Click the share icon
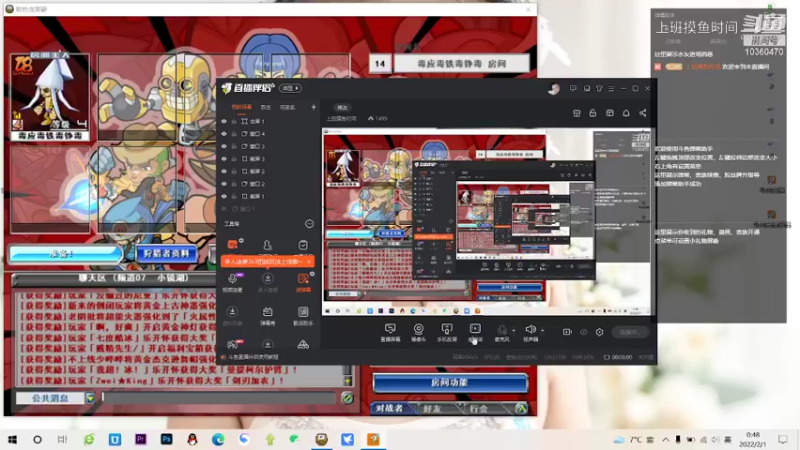 (643, 113)
